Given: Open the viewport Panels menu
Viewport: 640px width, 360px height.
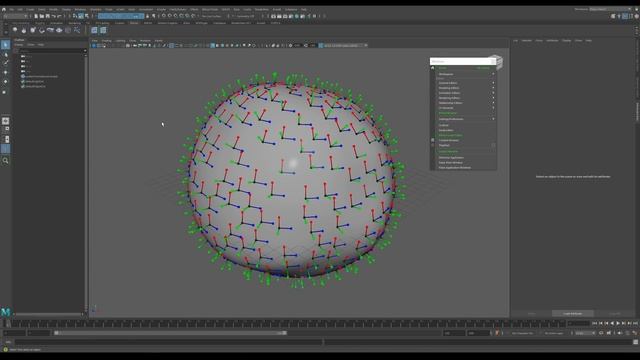Looking at the screenshot, I should click(x=159, y=41).
